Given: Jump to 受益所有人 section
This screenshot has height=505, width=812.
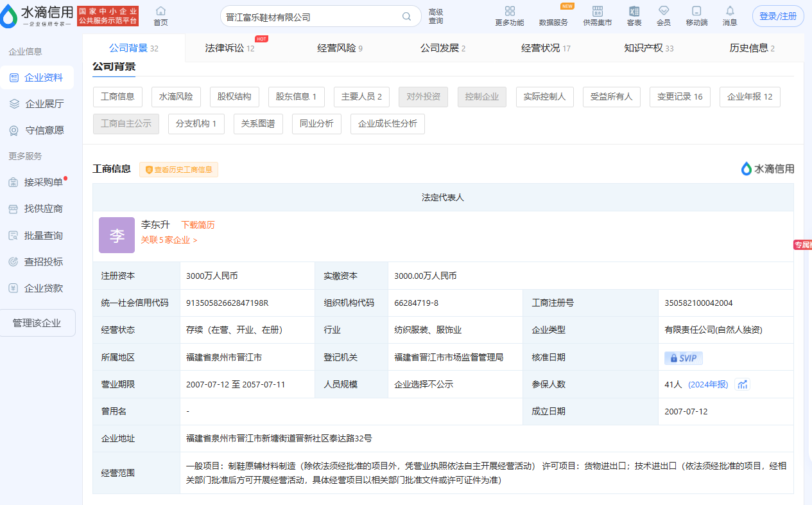Looking at the screenshot, I should 612,97.
